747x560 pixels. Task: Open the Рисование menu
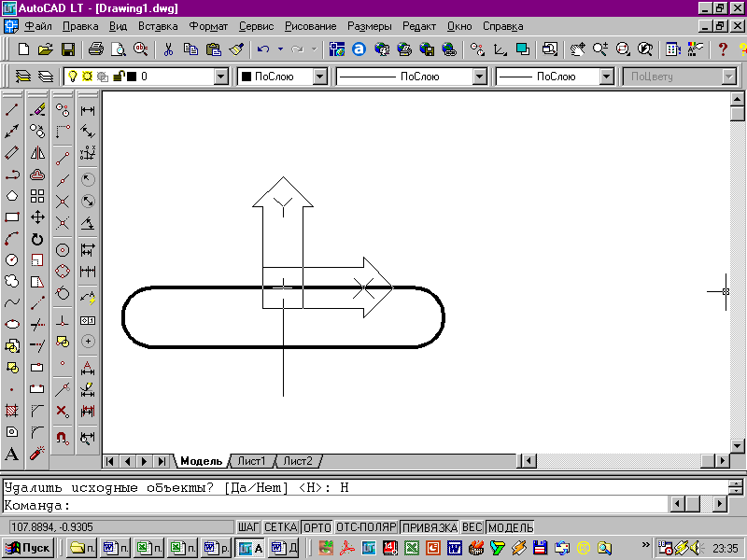(311, 26)
